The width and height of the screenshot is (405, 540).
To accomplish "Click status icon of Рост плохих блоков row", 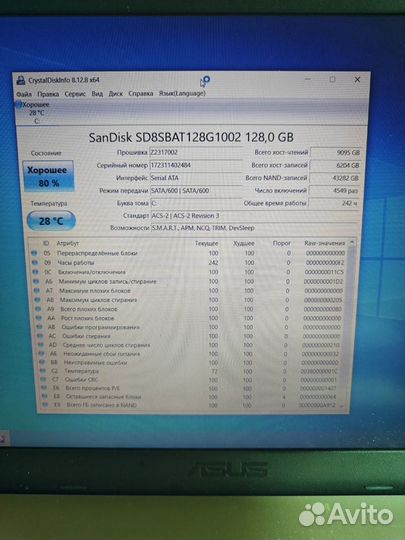I will tap(39, 318).
